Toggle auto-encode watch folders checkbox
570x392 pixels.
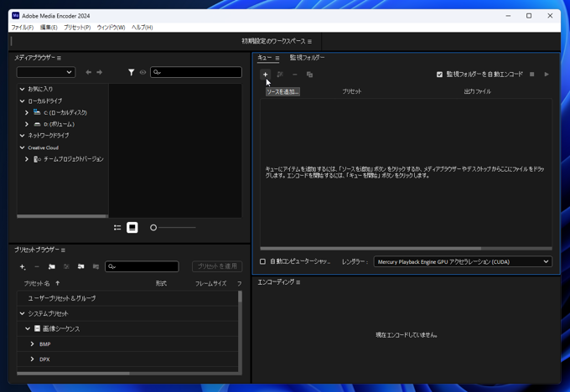point(439,74)
